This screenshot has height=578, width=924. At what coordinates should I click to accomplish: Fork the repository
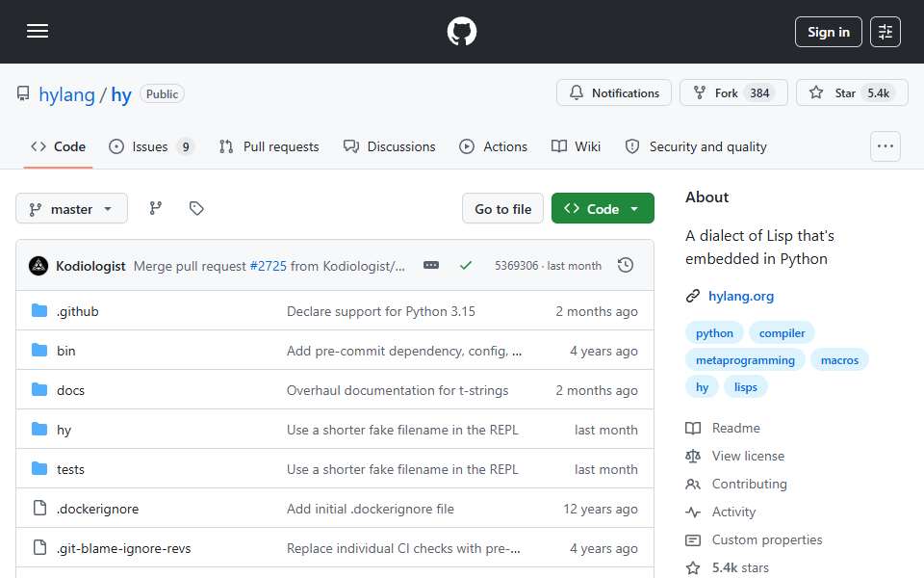coord(733,93)
